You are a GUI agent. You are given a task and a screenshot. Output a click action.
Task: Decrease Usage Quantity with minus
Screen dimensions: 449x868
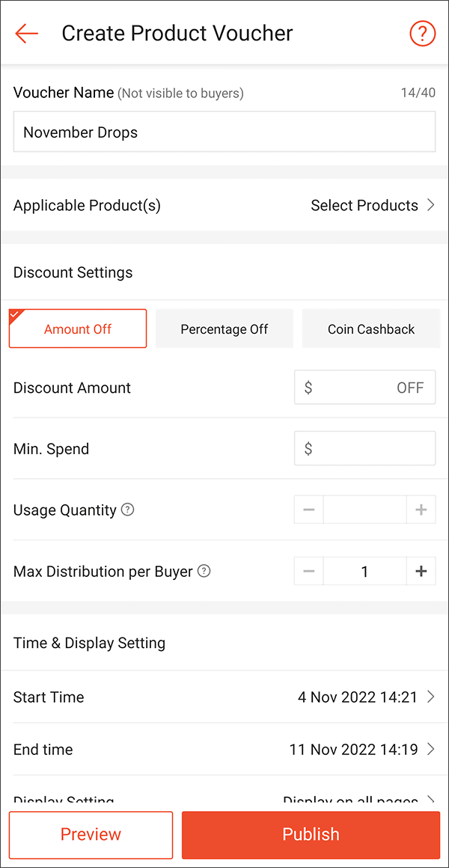pyautogui.click(x=309, y=510)
